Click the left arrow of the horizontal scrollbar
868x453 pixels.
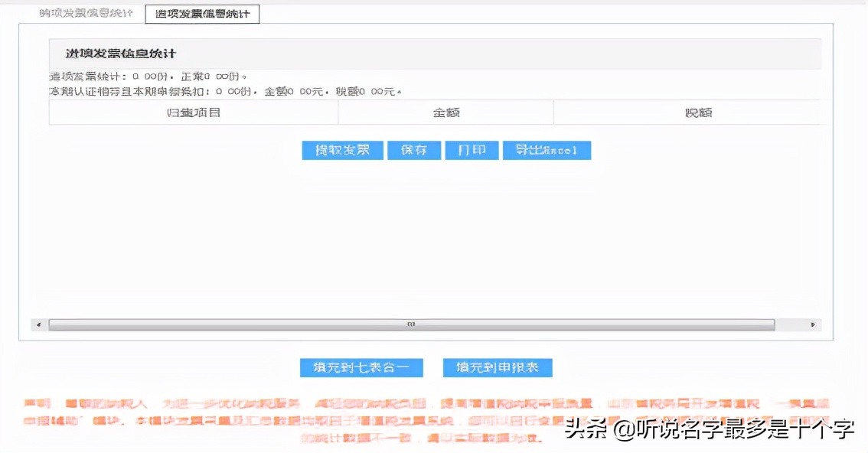point(38,324)
